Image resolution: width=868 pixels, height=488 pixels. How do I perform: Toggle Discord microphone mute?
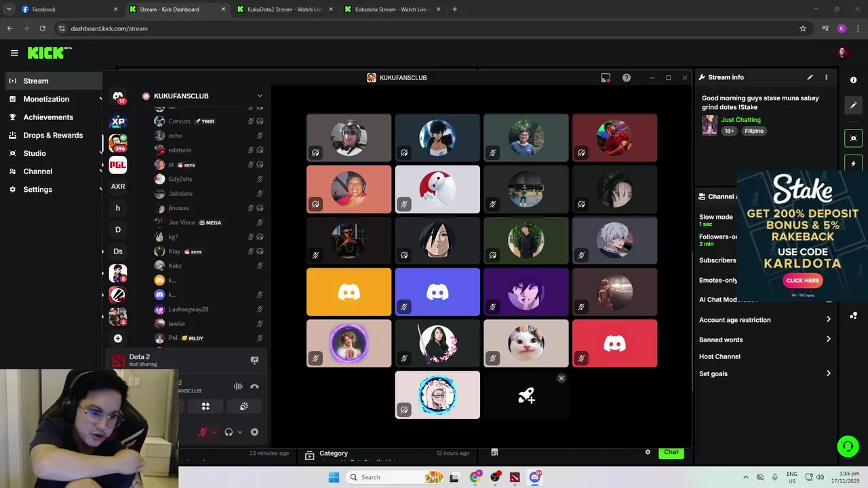pos(202,432)
